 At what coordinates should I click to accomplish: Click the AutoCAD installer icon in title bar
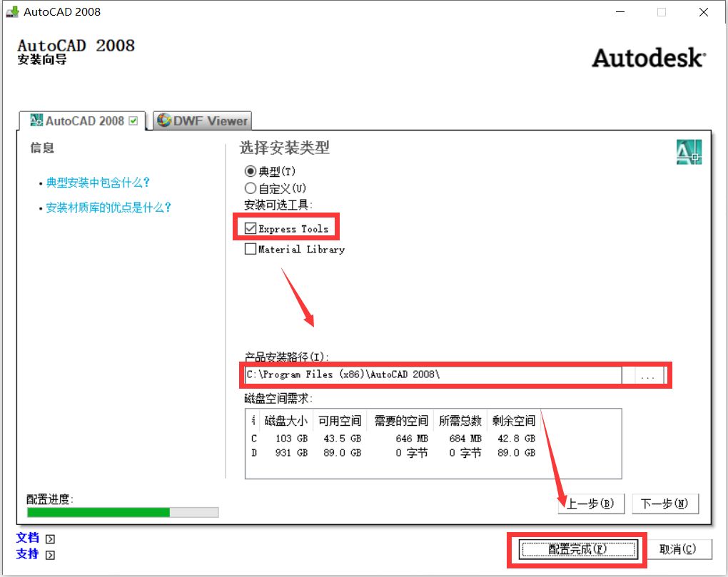tap(12, 11)
